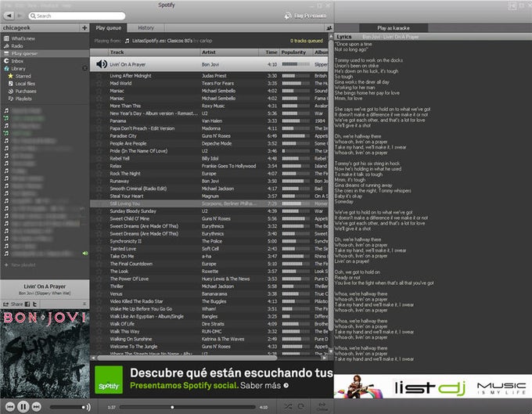Click artist Huey Lewis & The News
Screen dimensions: 532x414
pyautogui.click(x=225, y=279)
